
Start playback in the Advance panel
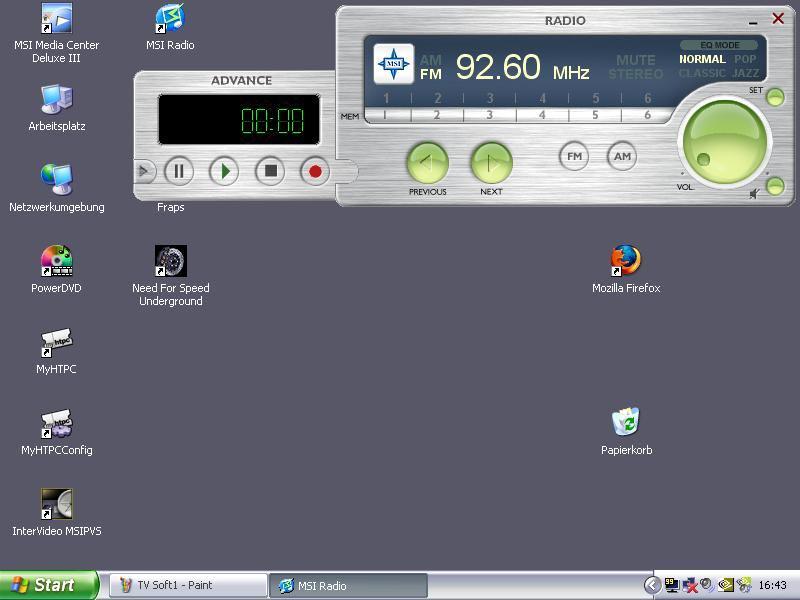pyautogui.click(x=224, y=171)
